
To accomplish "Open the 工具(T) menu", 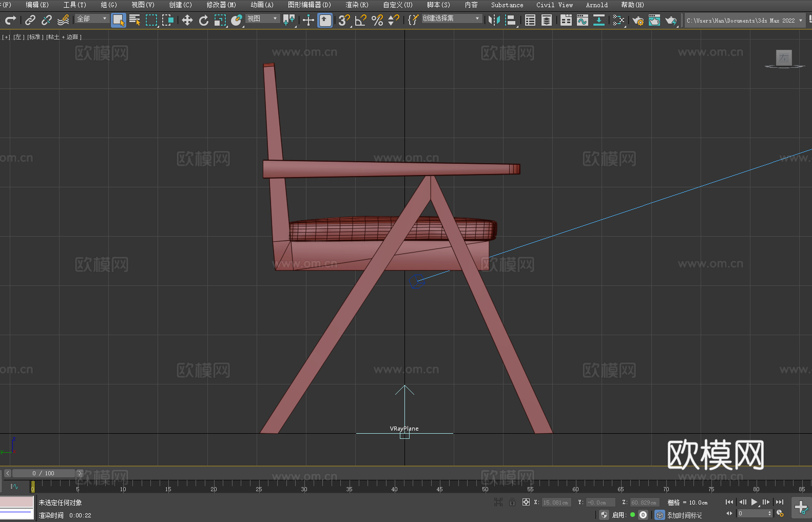I will (x=74, y=5).
